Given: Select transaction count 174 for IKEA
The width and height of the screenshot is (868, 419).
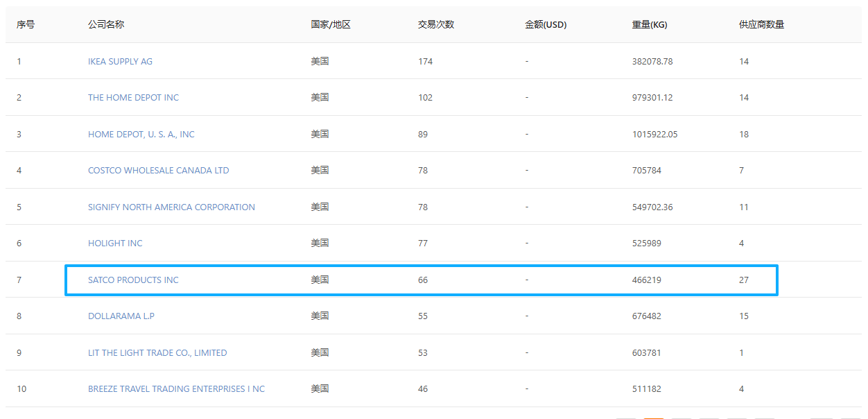Looking at the screenshot, I should click(x=425, y=61).
